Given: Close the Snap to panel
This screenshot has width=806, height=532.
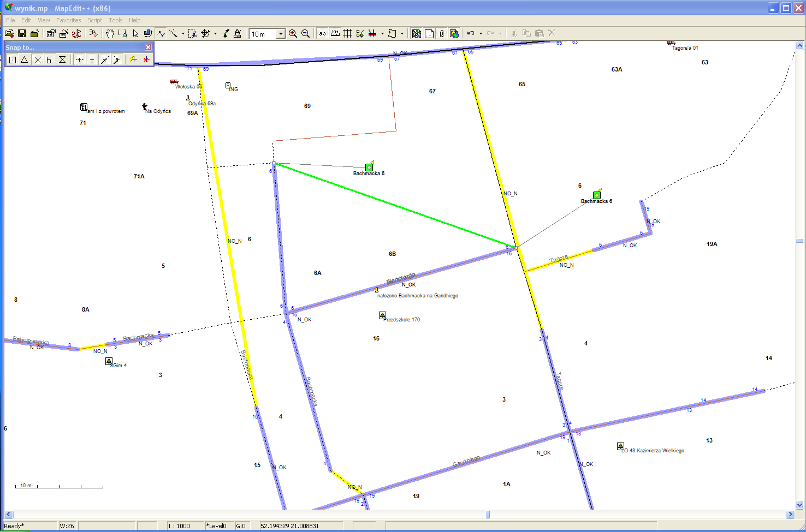Looking at the screenshot, I should pyautogui.click(x=148, y=47).
